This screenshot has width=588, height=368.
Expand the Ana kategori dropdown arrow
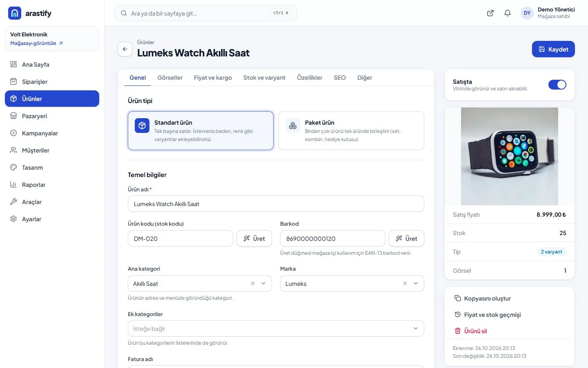tap(263, 283)
